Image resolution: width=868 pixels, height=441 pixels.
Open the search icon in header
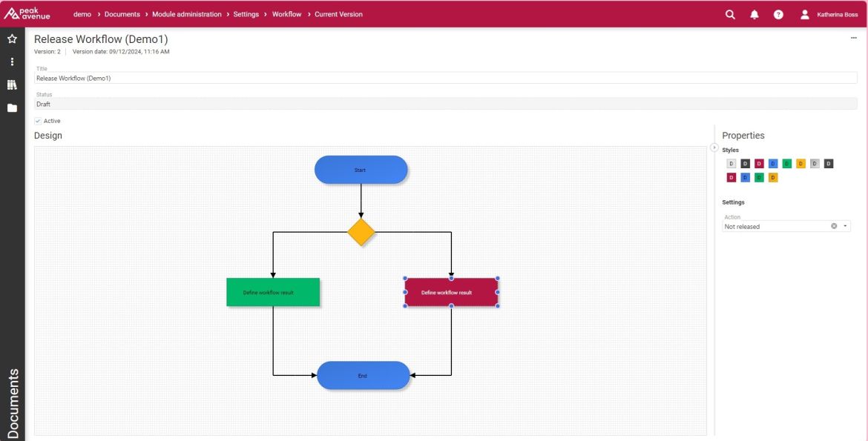[x=730, y=15]
